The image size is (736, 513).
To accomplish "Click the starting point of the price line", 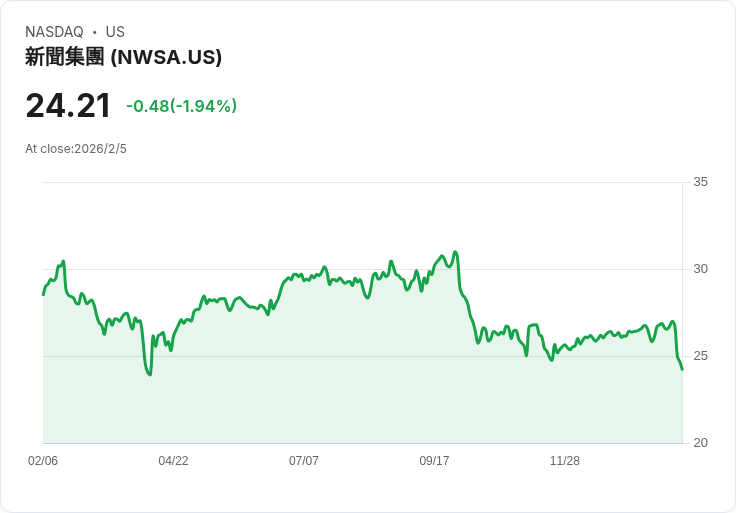I will tap(43, 294).
